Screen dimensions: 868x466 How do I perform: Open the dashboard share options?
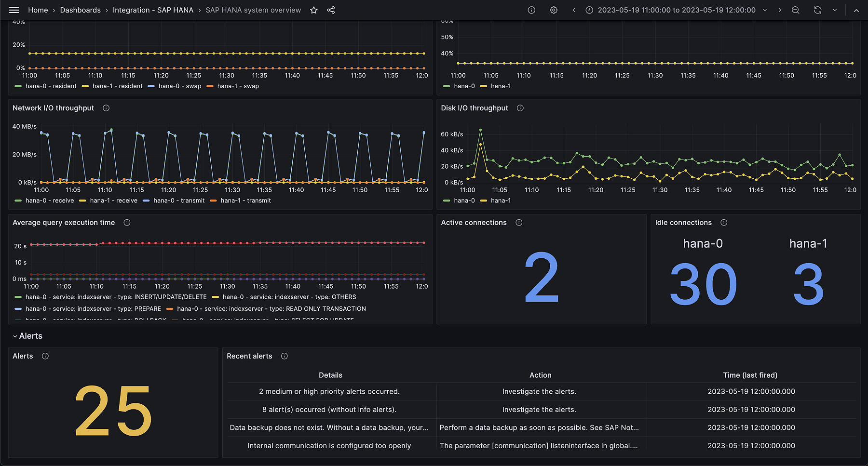(331, 10)
